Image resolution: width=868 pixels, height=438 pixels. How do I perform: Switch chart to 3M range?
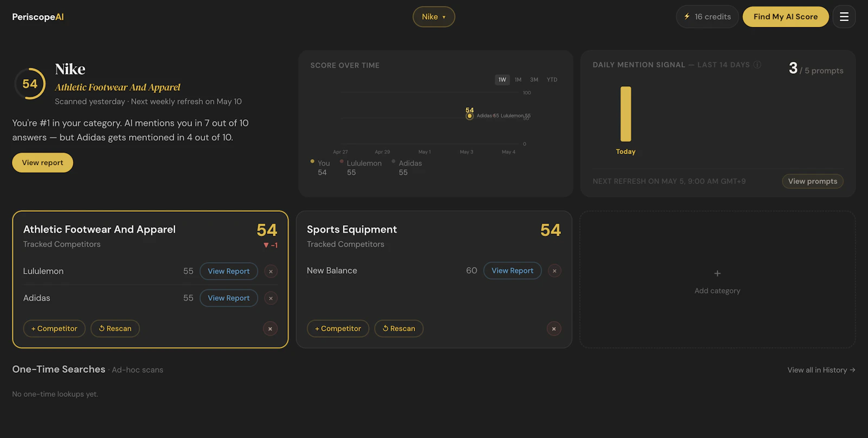[534, 80]
